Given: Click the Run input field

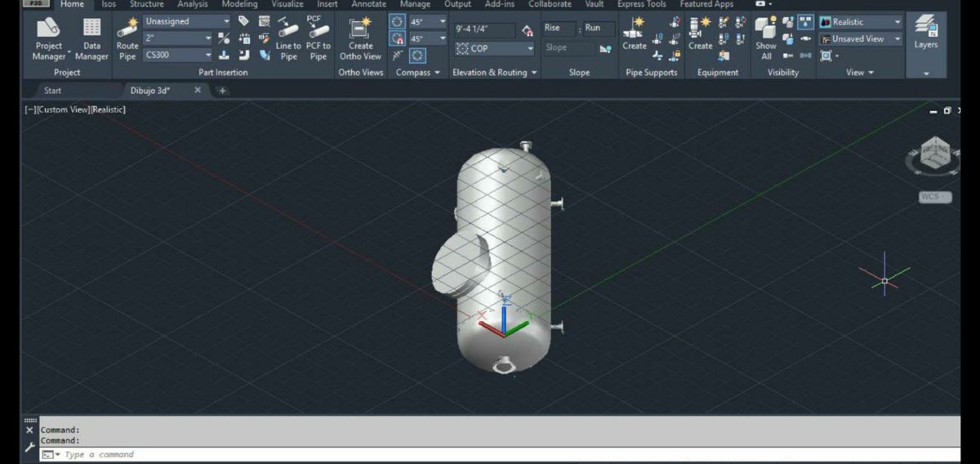Looking at the screenshot, I should 599,28.
